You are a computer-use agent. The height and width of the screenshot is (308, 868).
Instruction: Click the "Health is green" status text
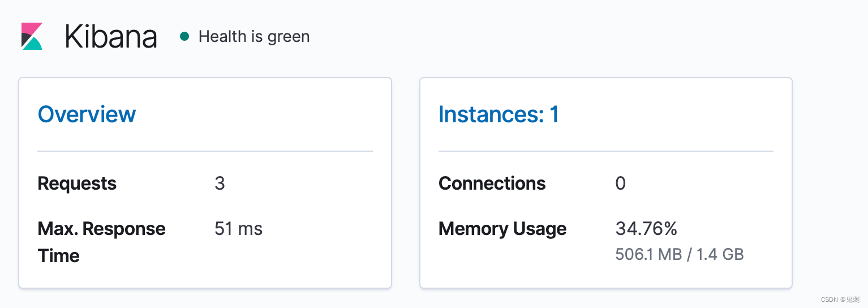pyautogui.click(x=254, y=37)
